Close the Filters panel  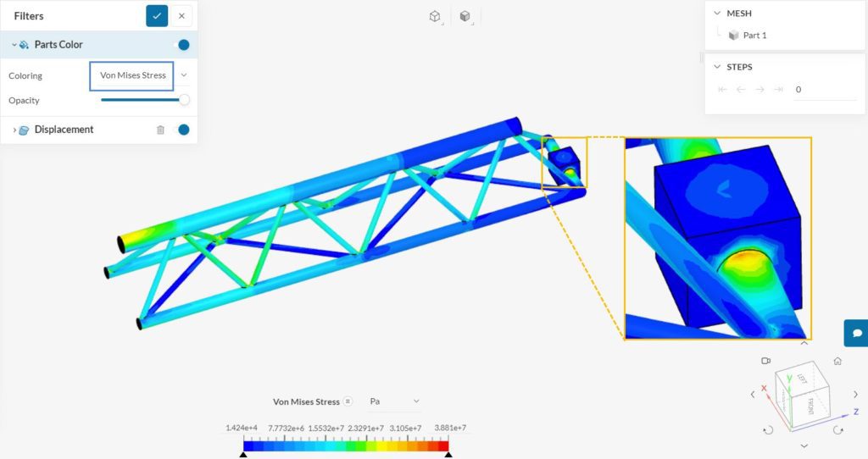[181, 15]
